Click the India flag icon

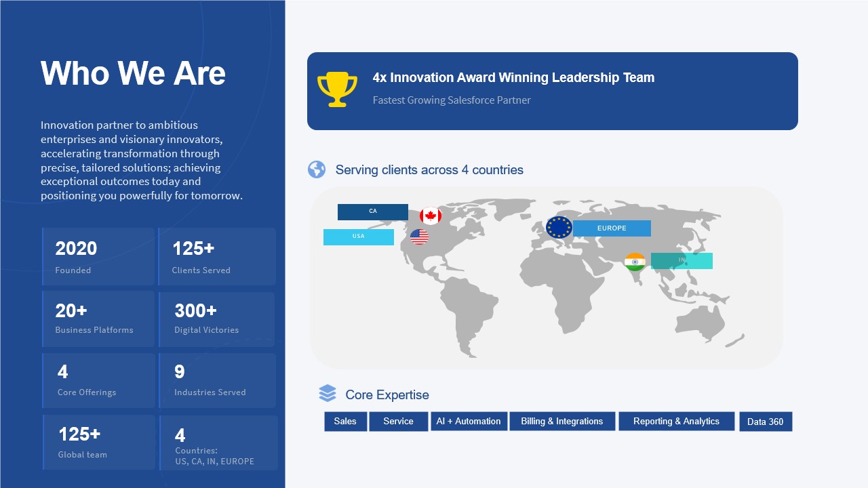[635, 262]
